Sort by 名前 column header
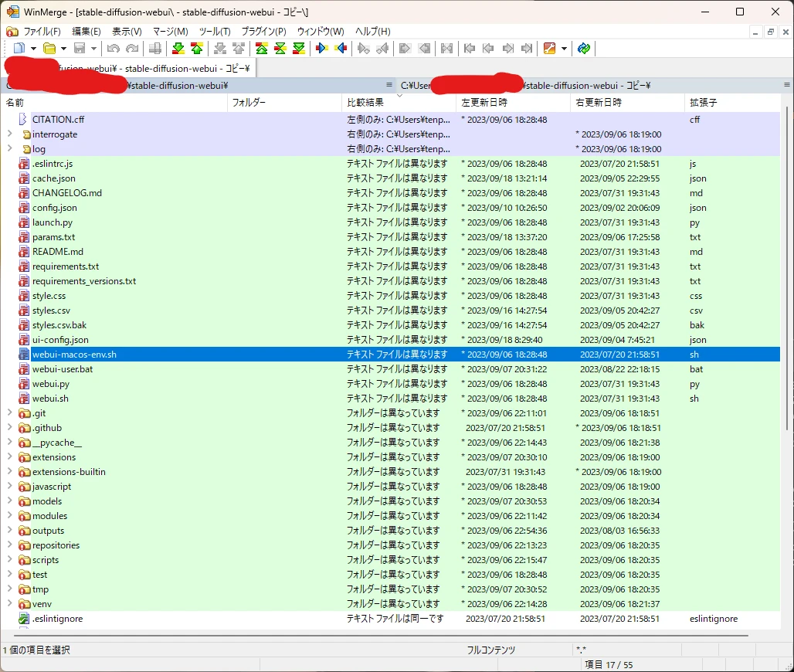794x672 pixels. [x=114, y=102]
